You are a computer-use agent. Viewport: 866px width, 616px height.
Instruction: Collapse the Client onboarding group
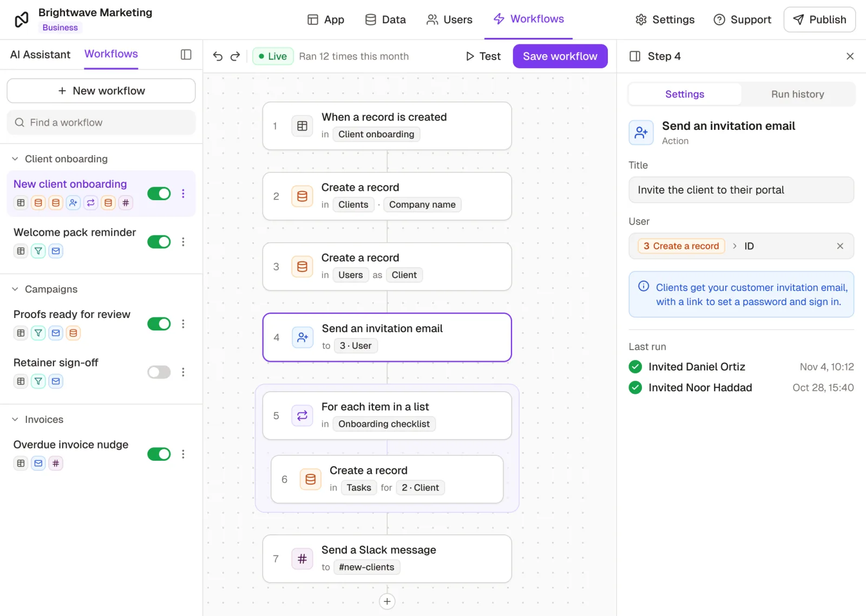(x=15, y=159)
